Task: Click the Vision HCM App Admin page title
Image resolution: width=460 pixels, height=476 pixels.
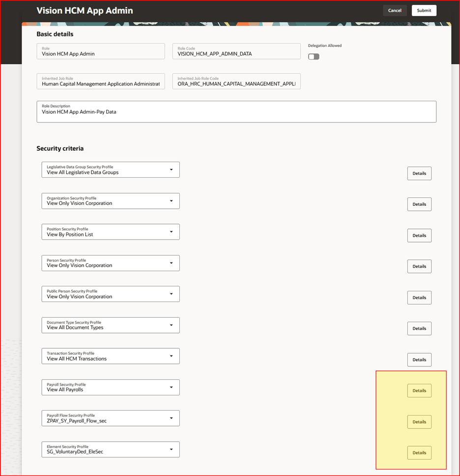Action: pos(85,11)
